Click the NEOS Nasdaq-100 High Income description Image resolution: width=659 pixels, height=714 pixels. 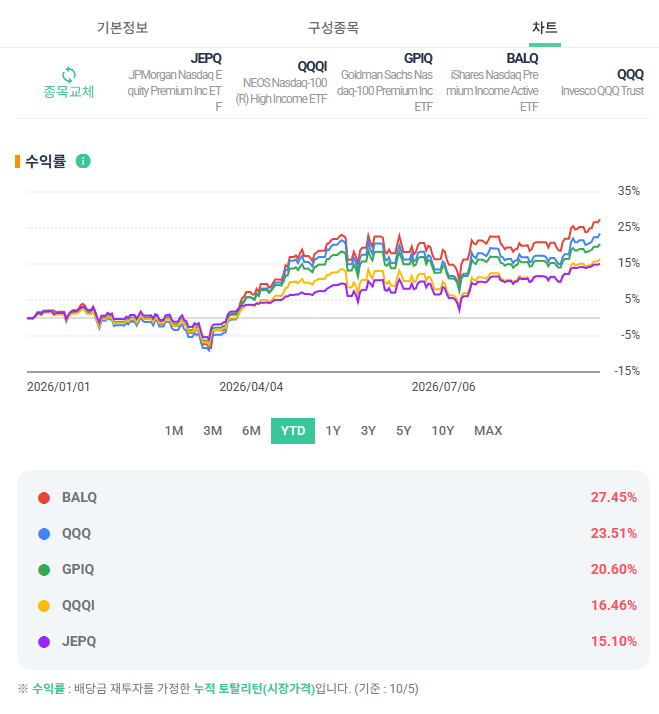click(281, 91)
